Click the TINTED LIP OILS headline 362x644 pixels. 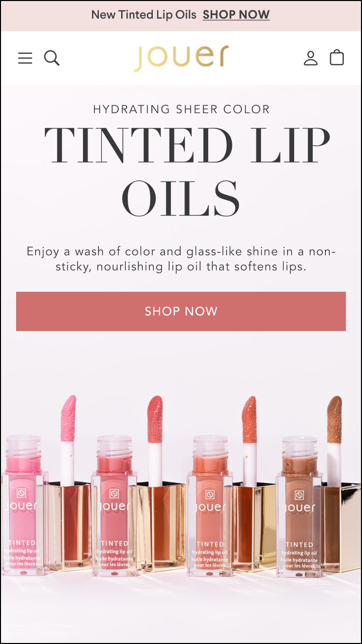[187, 170]
